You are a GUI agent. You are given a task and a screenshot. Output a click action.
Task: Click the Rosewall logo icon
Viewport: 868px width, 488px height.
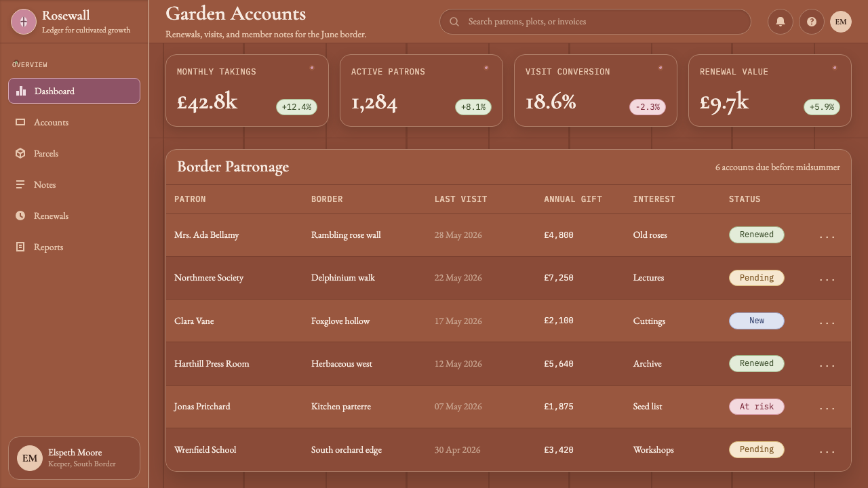(x=24, y=22)
